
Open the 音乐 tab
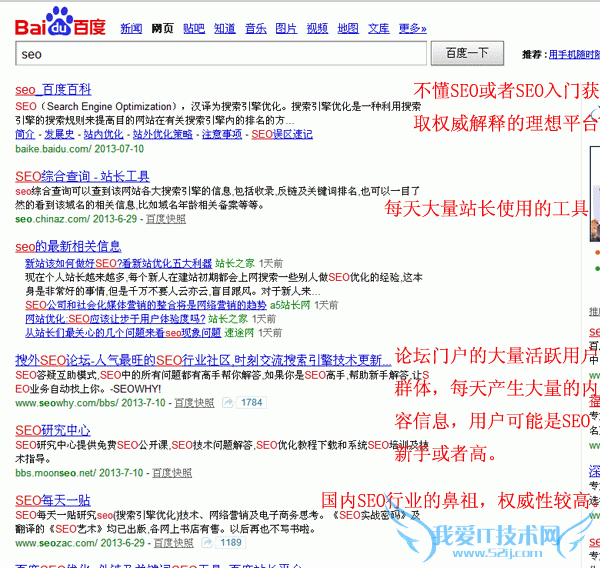[x=256, y=28]
